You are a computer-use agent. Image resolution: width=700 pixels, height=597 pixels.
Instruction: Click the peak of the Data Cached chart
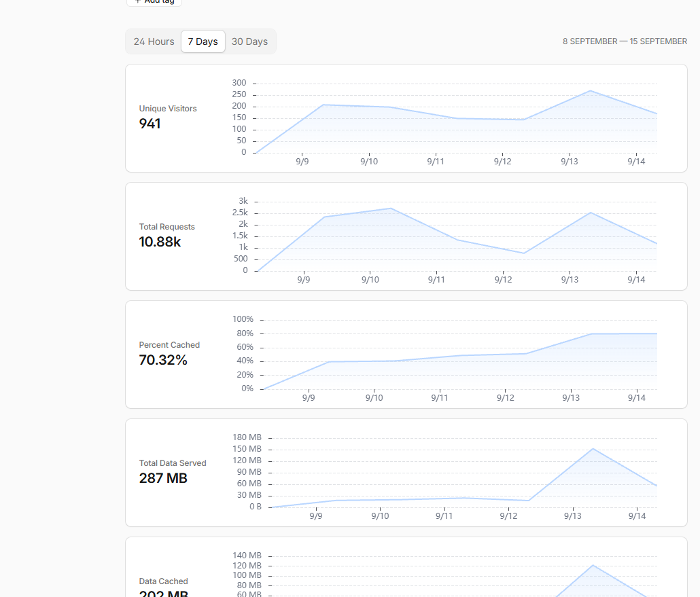(593, 565)
